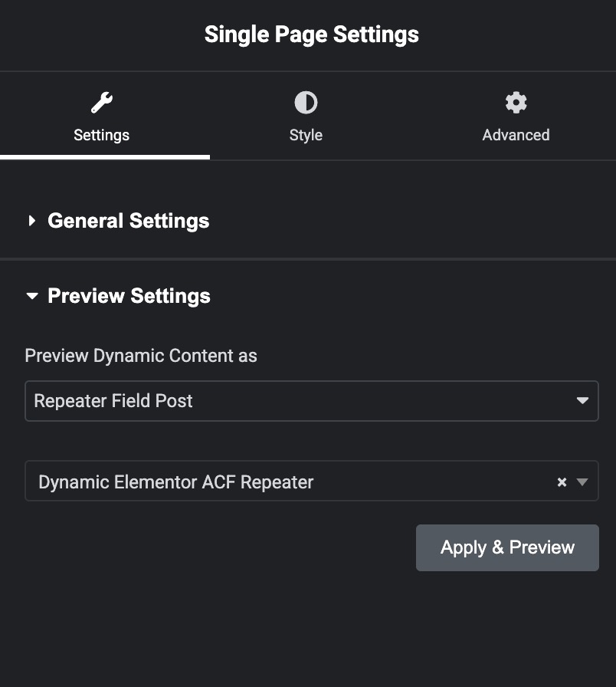Click the Repeater Field Post dropdown arrow
This screenshot has height=687, width=616.
pyautogui.click(x=582, y=401)
